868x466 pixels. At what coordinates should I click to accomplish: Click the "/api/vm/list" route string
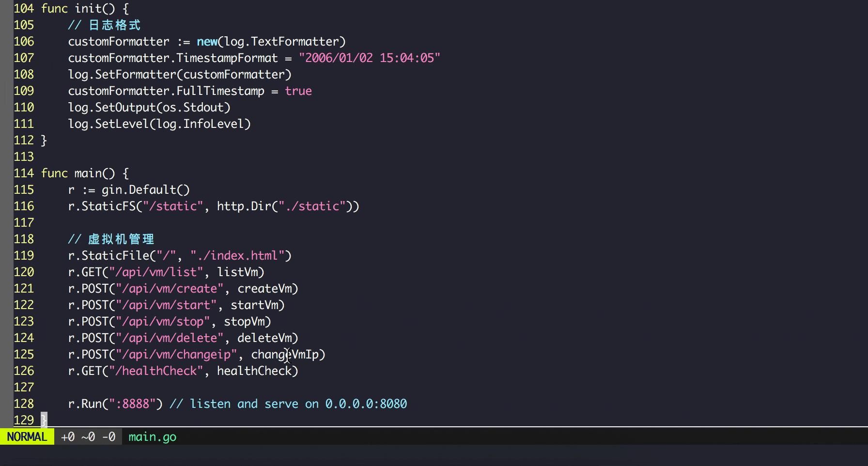tap(156, 272)
